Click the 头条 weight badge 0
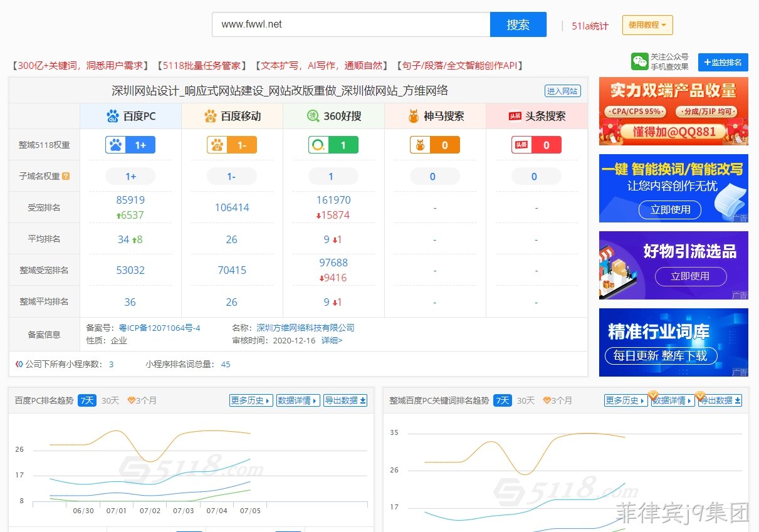The width and height of the screenshot is (759, 532). (x=537, y=145)
